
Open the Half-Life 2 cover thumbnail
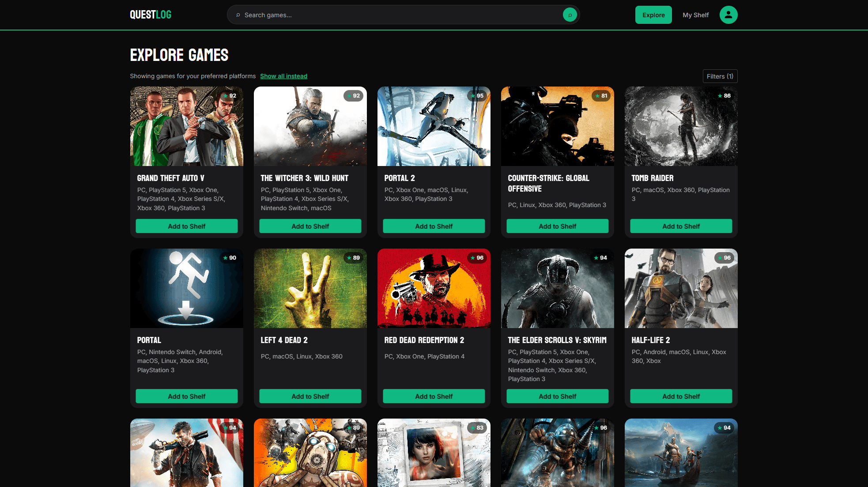681,288
